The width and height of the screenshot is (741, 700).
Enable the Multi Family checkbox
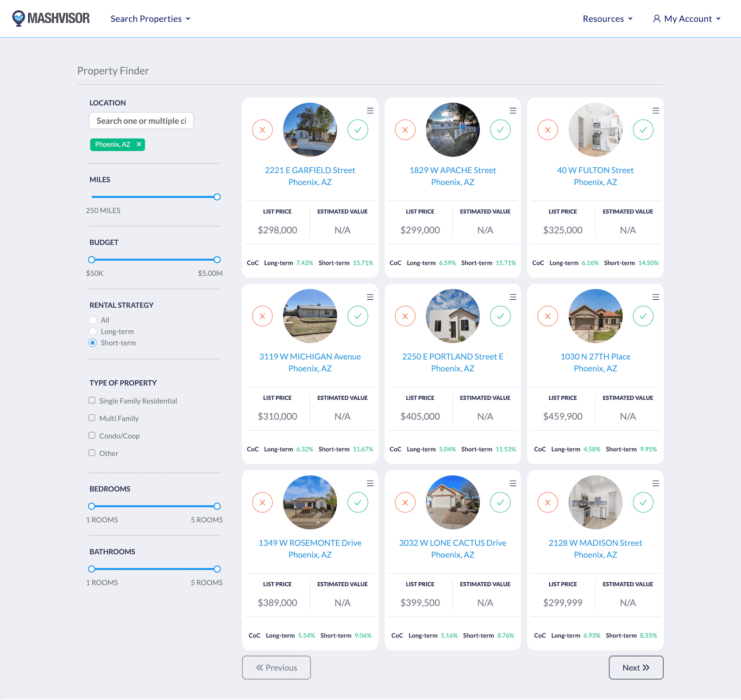point(92,418)
